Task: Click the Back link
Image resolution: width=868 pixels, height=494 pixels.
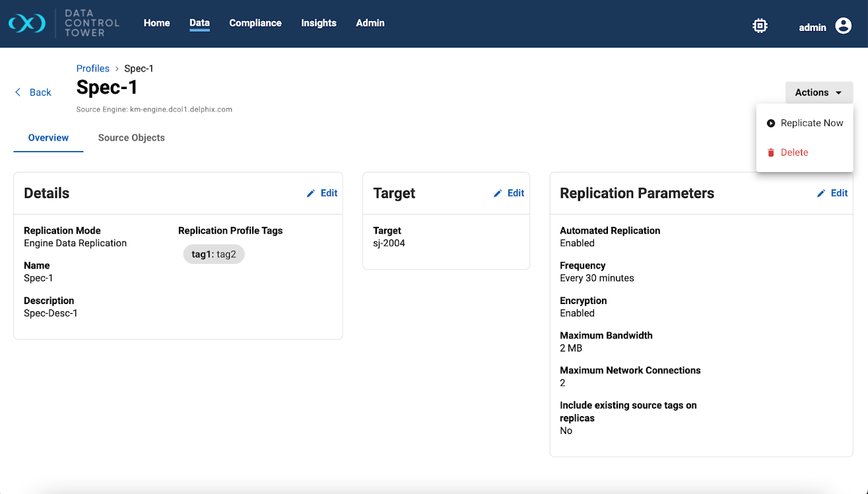Action: pyautogui.click(x=40, y=92)
